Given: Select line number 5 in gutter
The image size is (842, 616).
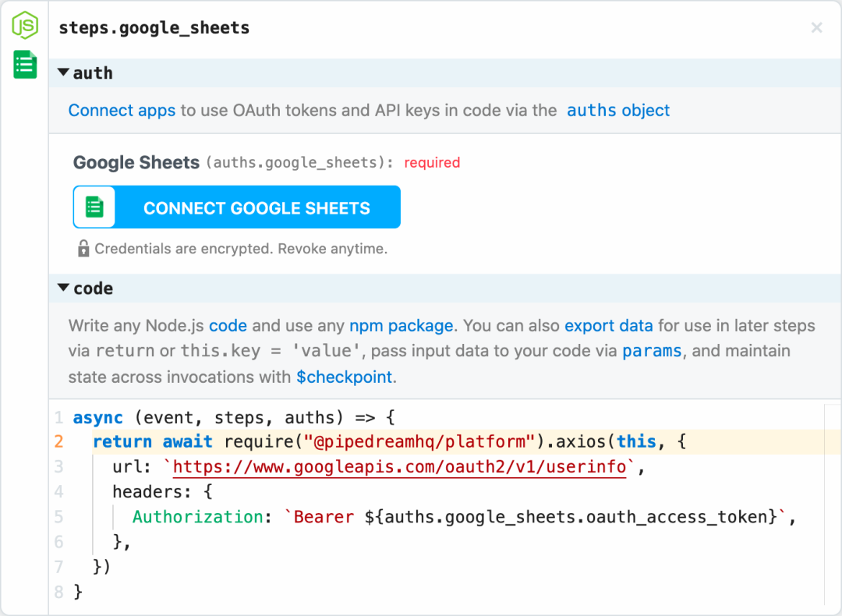Looking at the screenshot, I should click(x=58, y=517).
